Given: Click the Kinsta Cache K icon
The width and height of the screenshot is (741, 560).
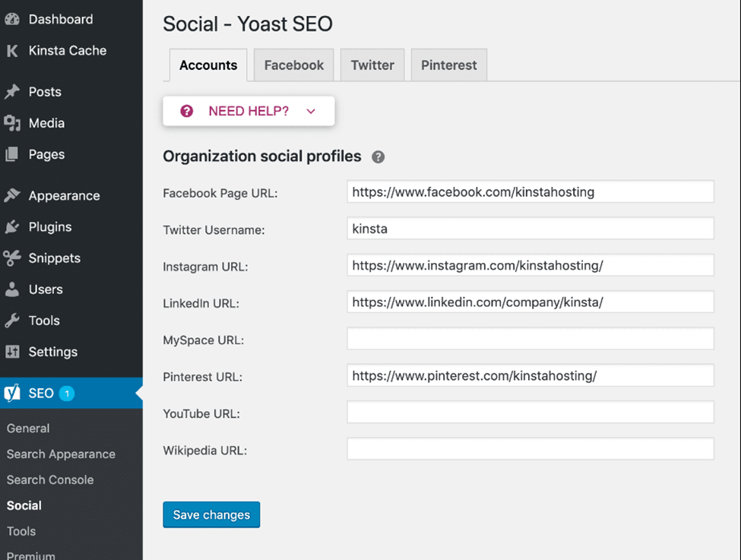Looking at the screenshot, I should coord(12,51).
